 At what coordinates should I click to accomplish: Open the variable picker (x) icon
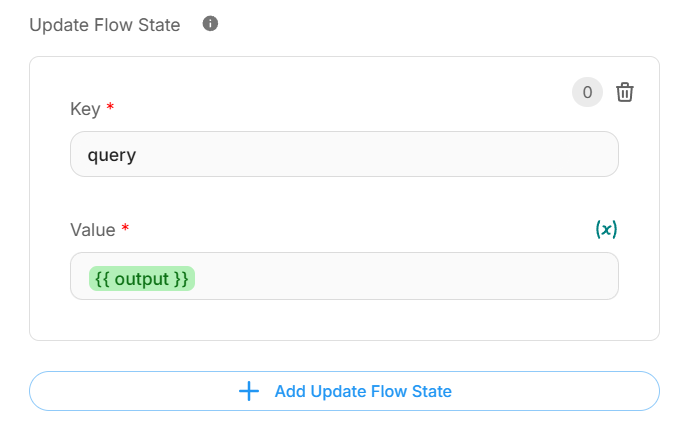point(606,229)
